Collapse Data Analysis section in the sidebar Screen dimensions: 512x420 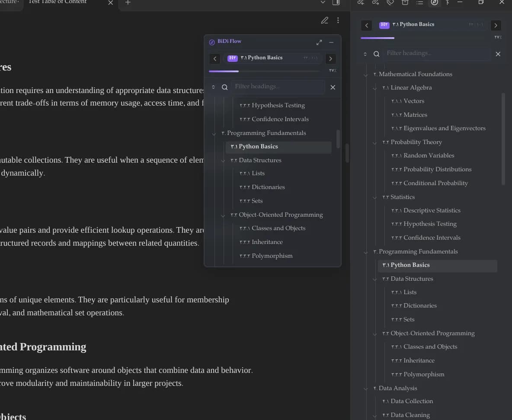point(366,389)
